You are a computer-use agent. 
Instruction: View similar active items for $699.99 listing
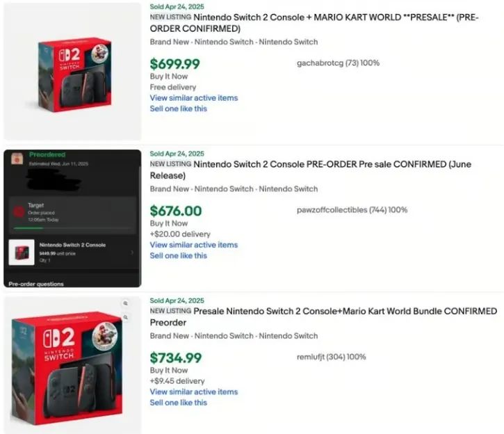[x=194, y=98]
